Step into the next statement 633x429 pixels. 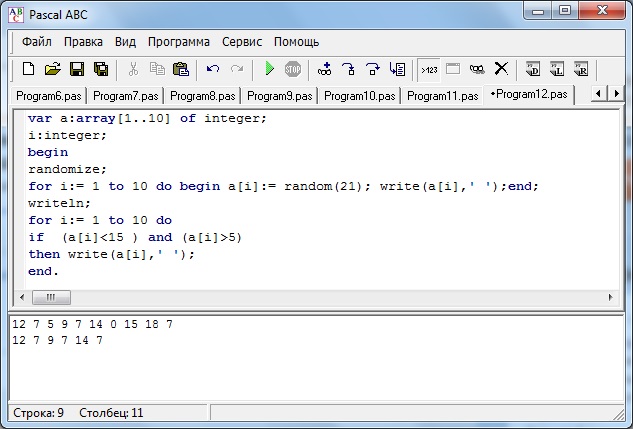pos(348,69)
